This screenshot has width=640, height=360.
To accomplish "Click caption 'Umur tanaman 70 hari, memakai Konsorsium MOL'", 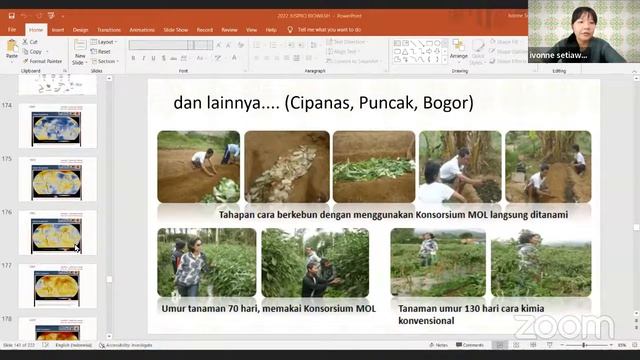I will tap(269, 309).
